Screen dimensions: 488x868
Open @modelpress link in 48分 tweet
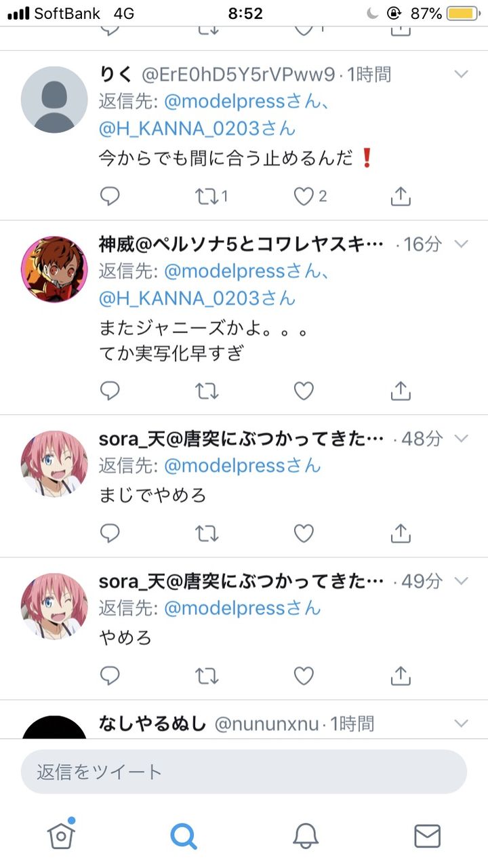coord(243,466)
